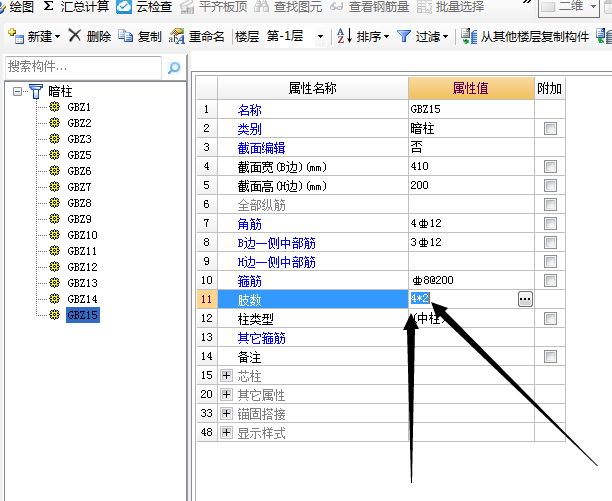The image size is (612, 501).
Task: Click the 绘图 toolbar item
Action: (x=17, y=7)
